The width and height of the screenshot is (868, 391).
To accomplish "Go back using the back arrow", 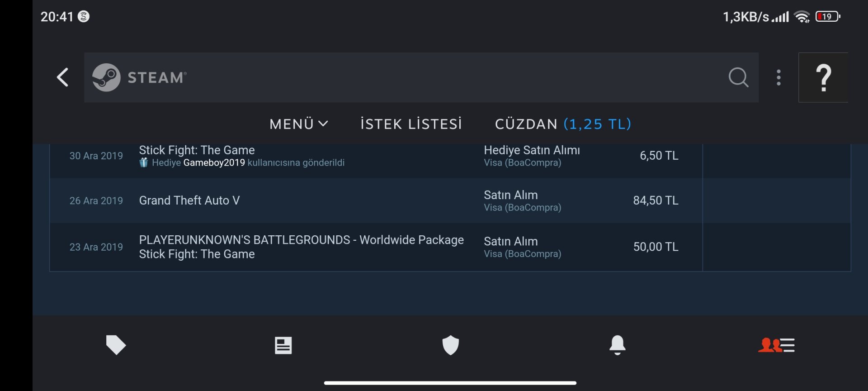I will point(63,77).
